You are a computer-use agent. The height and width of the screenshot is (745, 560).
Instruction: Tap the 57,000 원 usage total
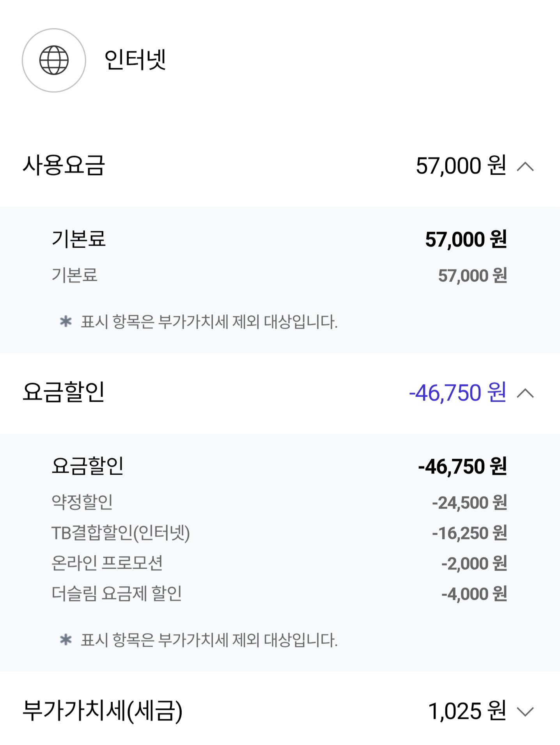(461, 166)
